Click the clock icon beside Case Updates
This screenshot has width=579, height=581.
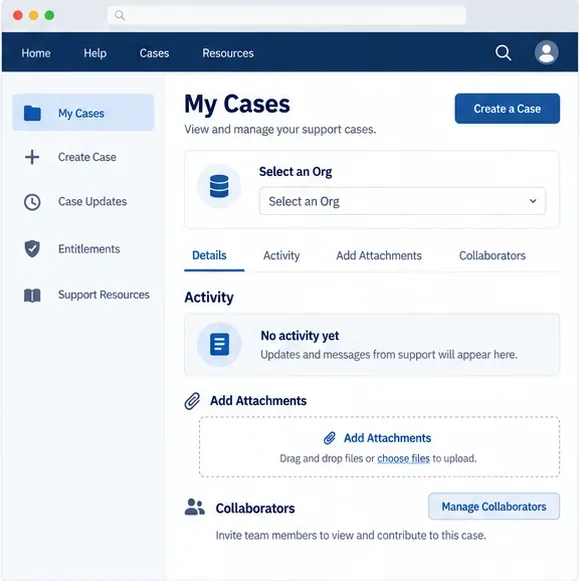pyautogui.click(x=32, y=202)
